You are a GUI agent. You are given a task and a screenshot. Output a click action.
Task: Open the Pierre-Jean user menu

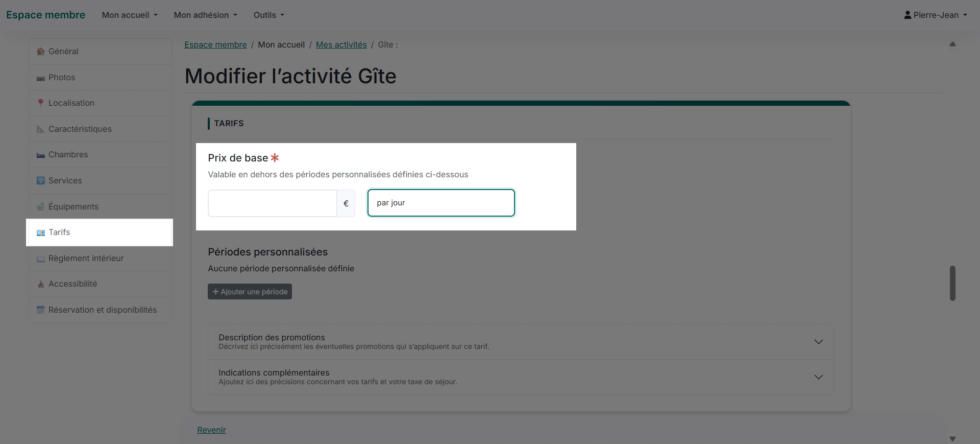[935, 15]
